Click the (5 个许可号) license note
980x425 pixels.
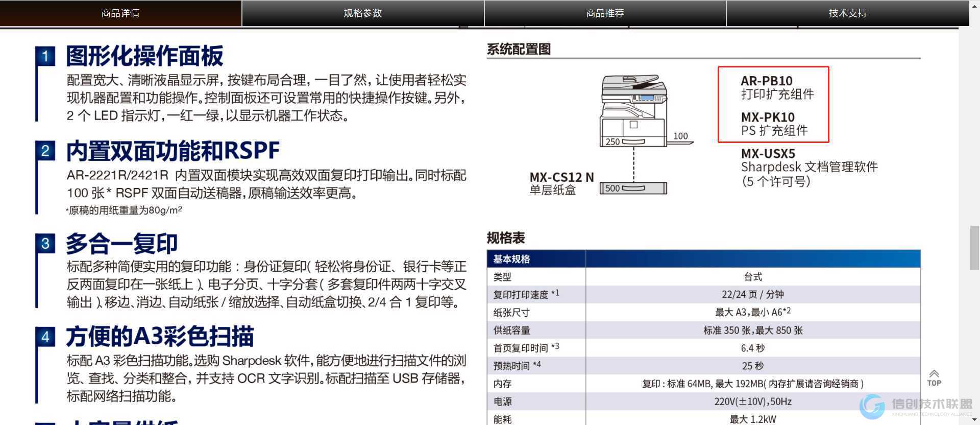click(776, 181)
